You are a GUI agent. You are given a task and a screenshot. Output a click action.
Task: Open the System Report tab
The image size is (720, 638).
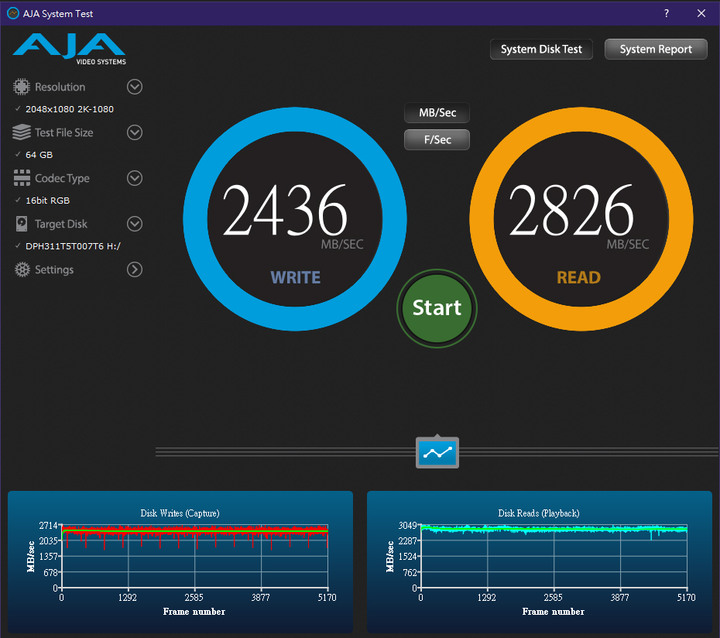[656, 49]
